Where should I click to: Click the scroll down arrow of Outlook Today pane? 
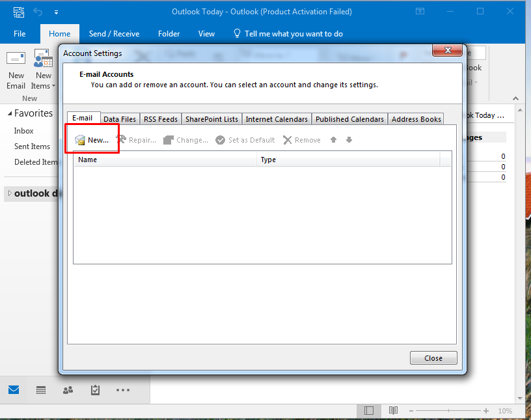point(520,399)
